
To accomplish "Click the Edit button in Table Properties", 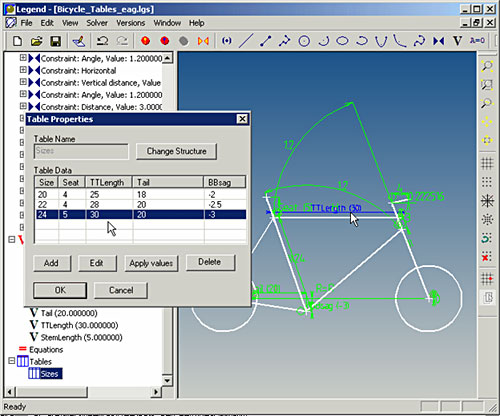I will click(97, 263).
